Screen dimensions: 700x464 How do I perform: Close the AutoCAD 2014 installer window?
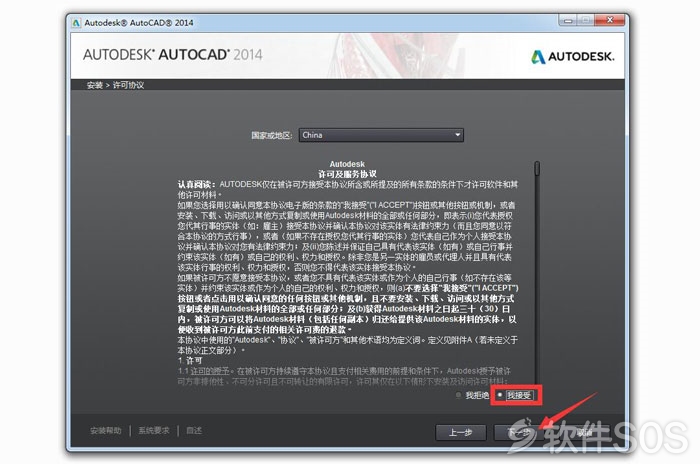click(x=609, y=20)
